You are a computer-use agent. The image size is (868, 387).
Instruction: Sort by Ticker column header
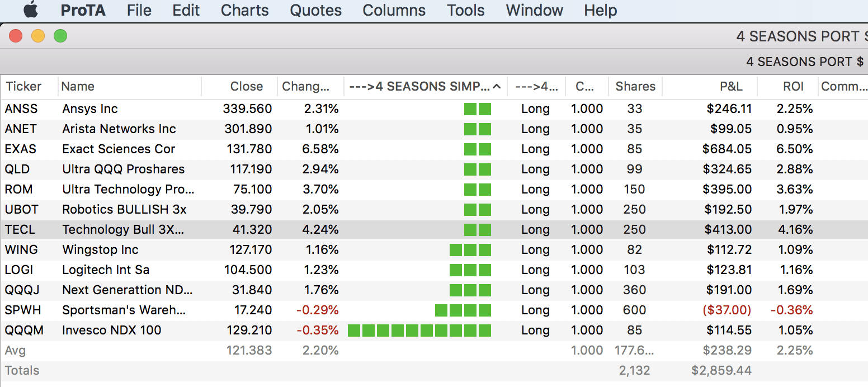[x=23, y=87]
